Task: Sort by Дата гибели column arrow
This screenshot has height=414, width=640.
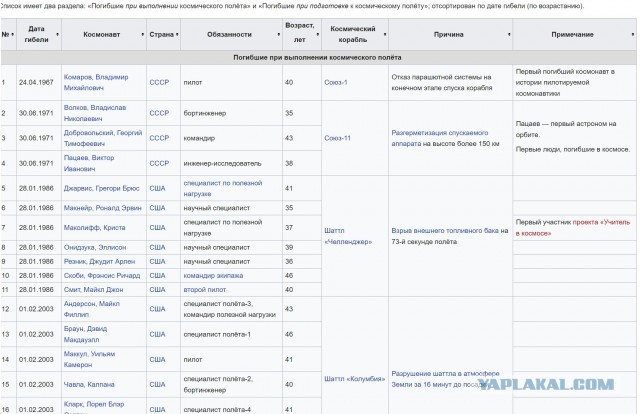Action: [57, 34]
